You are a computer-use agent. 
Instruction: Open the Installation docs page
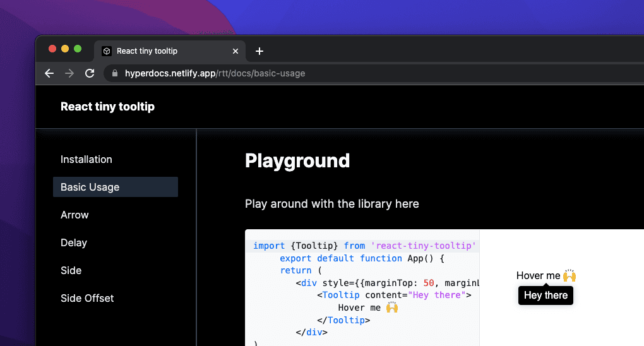[x=86, y=159]
